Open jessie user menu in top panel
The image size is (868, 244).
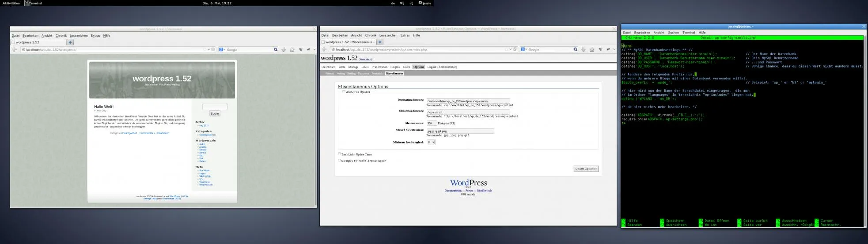tap(425, 3)
